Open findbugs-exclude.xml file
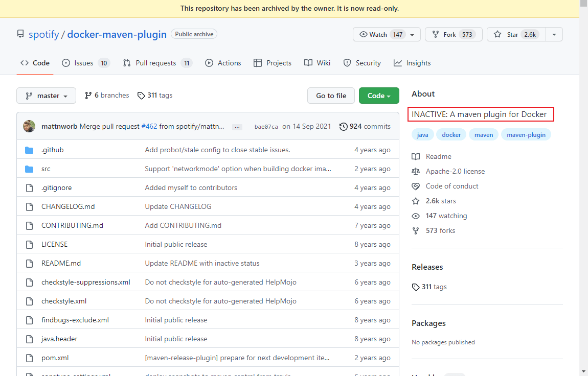This screenshot has height=376, width=588. [75, 320]
